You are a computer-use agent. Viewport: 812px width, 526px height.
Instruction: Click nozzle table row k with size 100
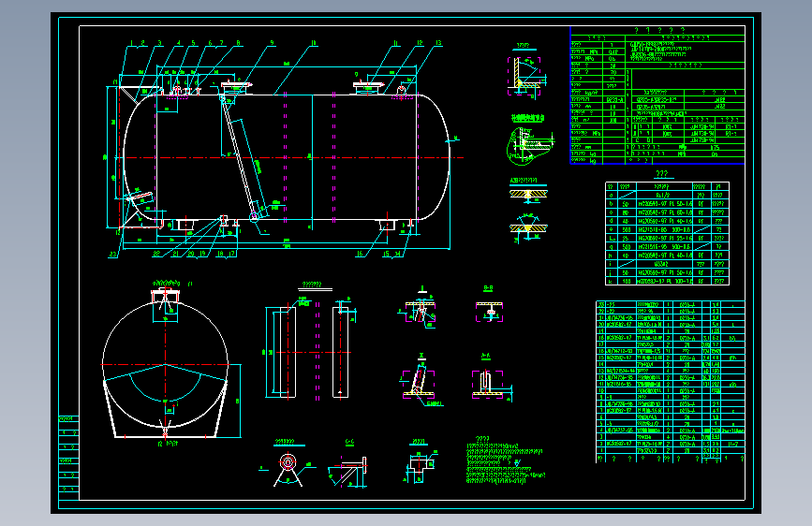[x=667, y=281]
